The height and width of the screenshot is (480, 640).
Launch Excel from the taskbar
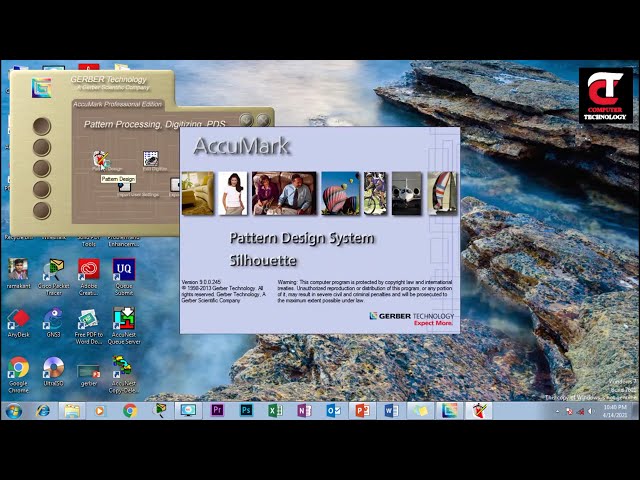click(275, 410)
